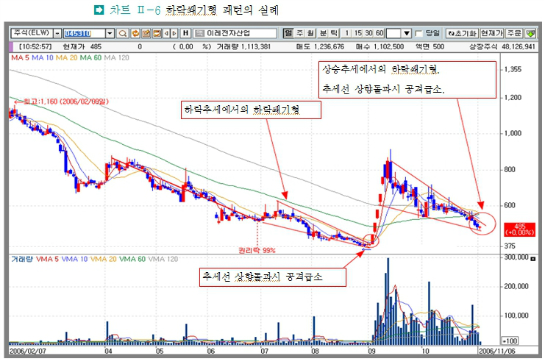Click the orange refresh icon
This screenshot has width=545, height=360.
[135, 33]
